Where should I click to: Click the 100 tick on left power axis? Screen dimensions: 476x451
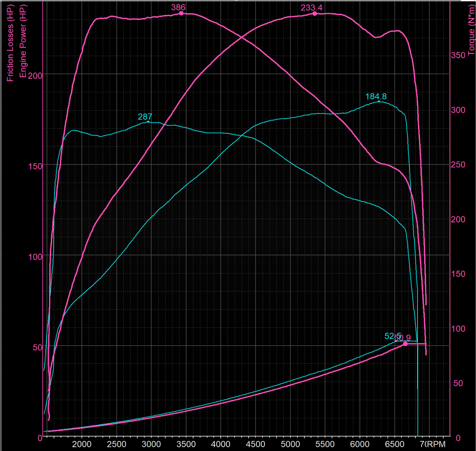click(35, 257)
